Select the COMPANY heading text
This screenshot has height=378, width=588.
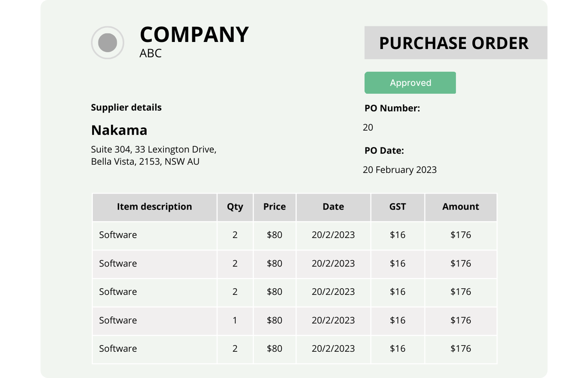click(x=194, y=35)
